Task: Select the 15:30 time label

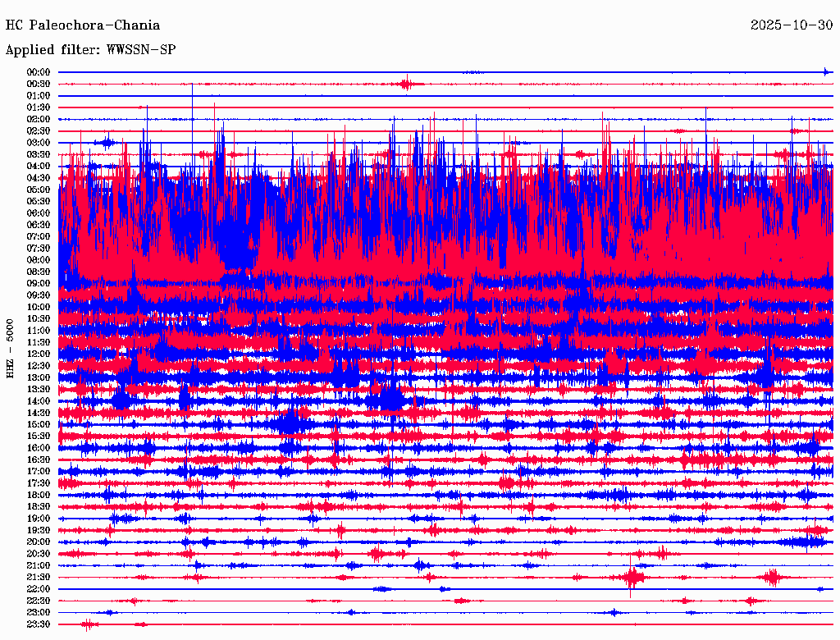Action: (x=39, y=437)
